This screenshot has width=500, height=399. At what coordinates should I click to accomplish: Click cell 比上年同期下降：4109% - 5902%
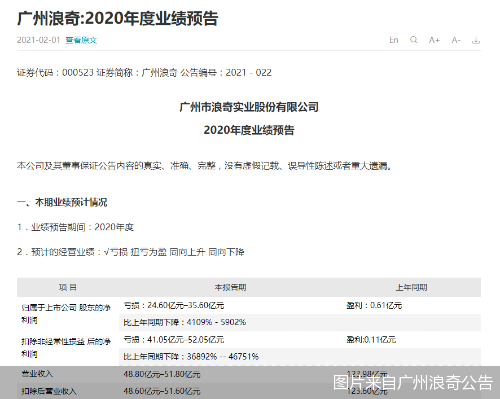click(x=185, y=322)
